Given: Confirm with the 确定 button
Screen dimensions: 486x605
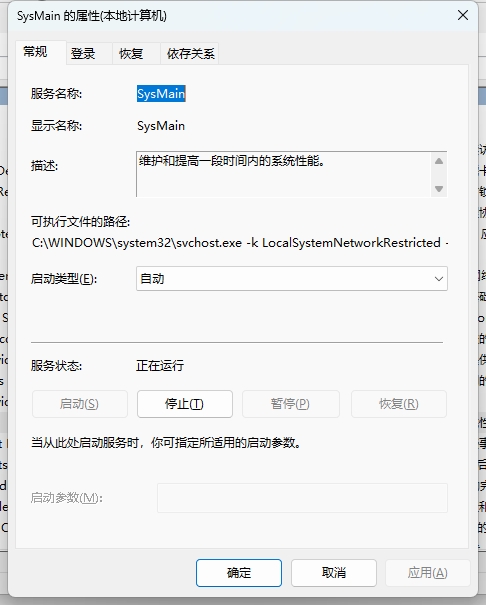Looking at the screenshot, I should (239, 573).
